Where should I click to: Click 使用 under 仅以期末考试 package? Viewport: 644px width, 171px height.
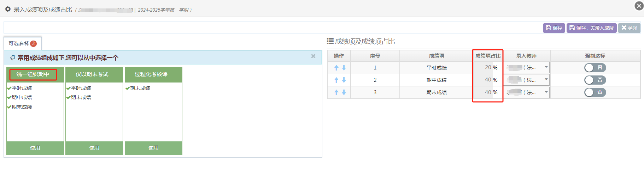94,148
